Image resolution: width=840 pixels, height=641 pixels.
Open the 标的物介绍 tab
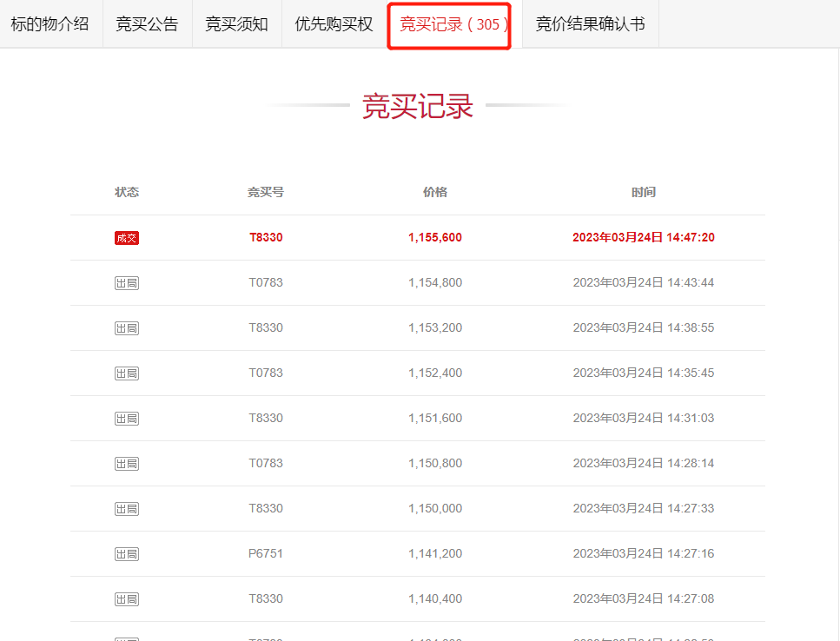pos(50,24)
